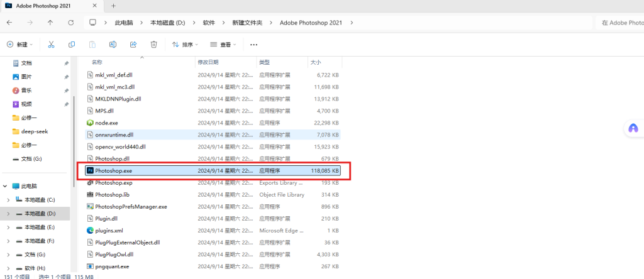
Task: Click the Paste clipboard icon
Action: point(92,45)
